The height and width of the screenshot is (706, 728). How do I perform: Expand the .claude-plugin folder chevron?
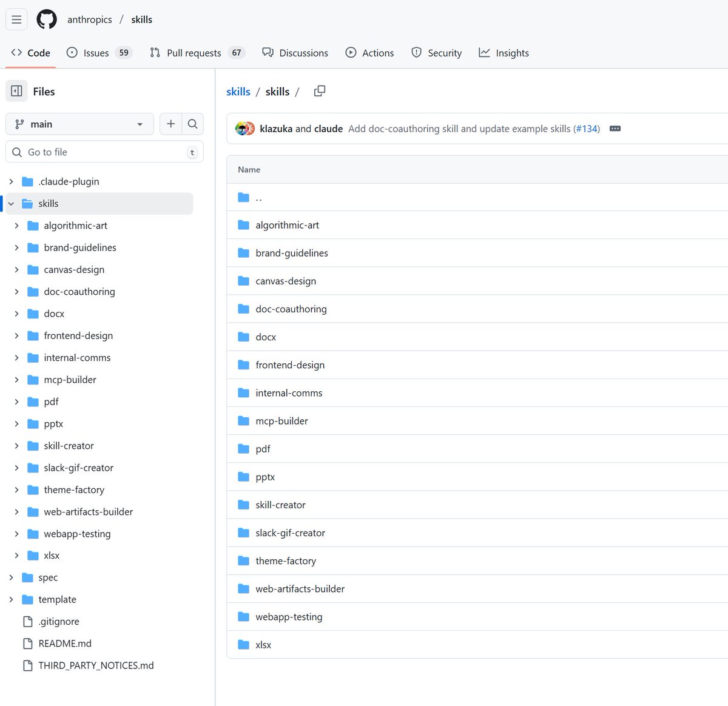point(11,181)
